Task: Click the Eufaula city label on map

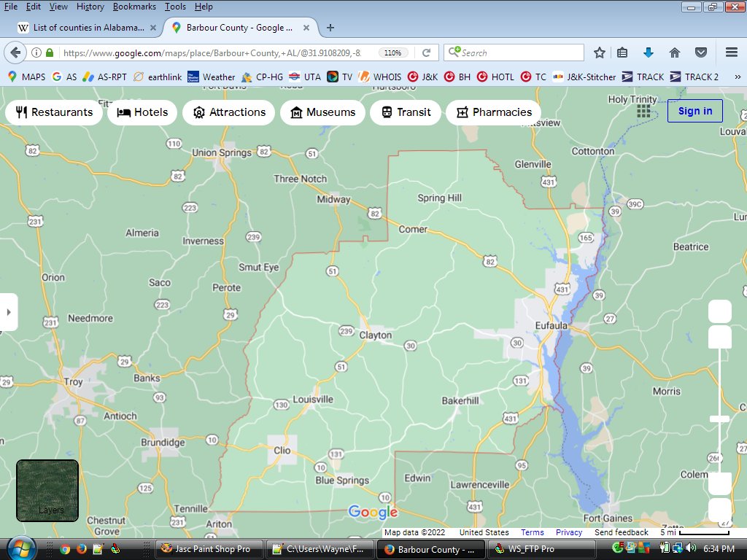Action: tap(551, 326)
